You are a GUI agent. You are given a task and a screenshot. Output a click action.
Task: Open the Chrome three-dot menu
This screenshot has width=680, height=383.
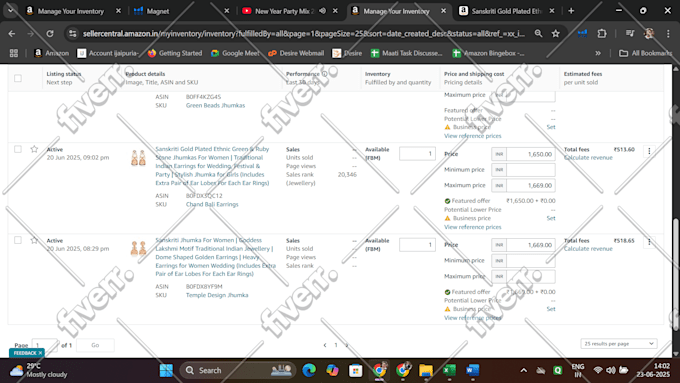click(x=668, y=33)
